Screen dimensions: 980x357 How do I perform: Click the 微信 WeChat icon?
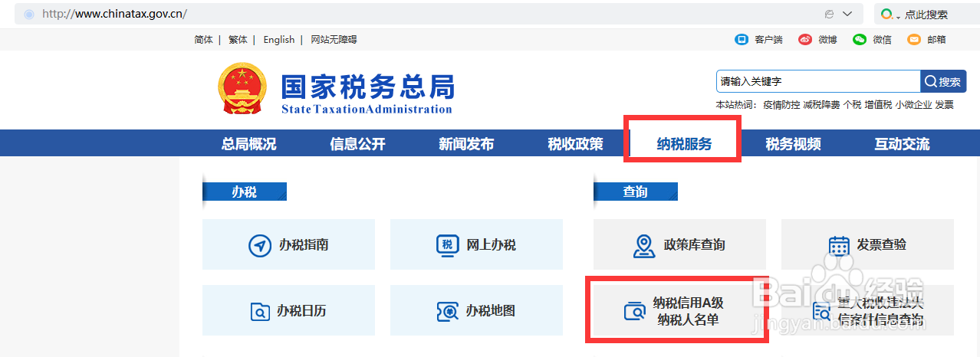pyautogui.click(x=860, y=40)
